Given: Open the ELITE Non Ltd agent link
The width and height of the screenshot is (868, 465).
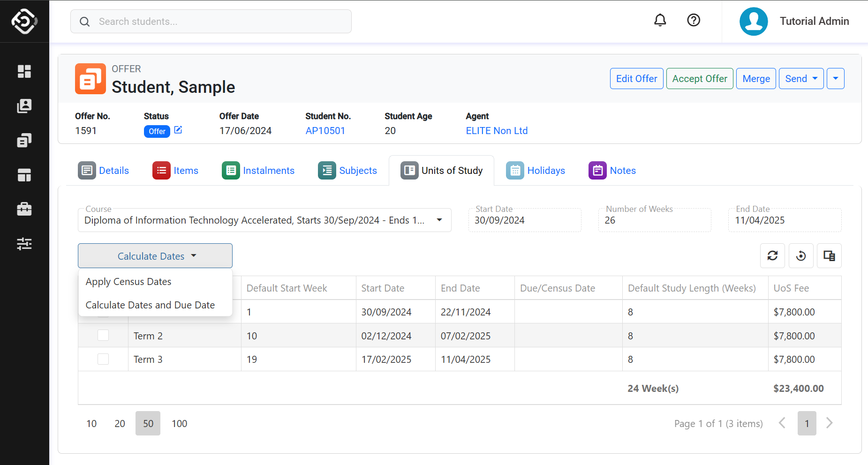Looking at the screenshot, I should click(x=497, y=131).
